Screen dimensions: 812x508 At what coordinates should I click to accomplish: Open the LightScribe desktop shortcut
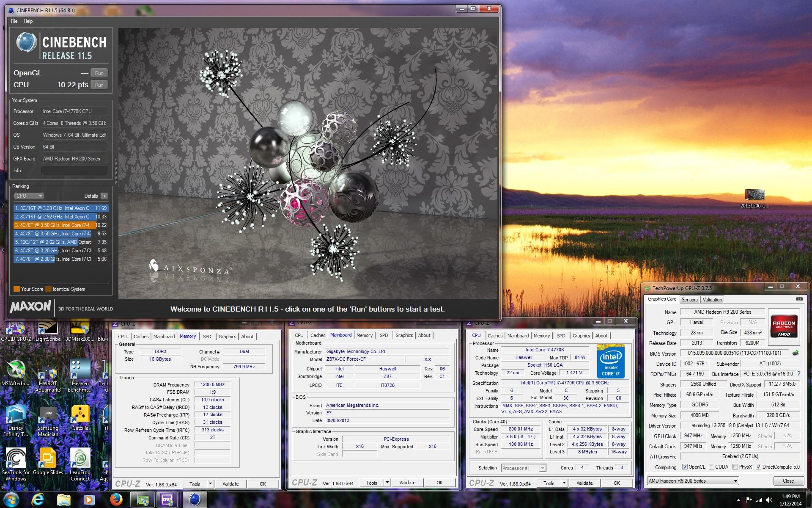(x=48, y=331)
